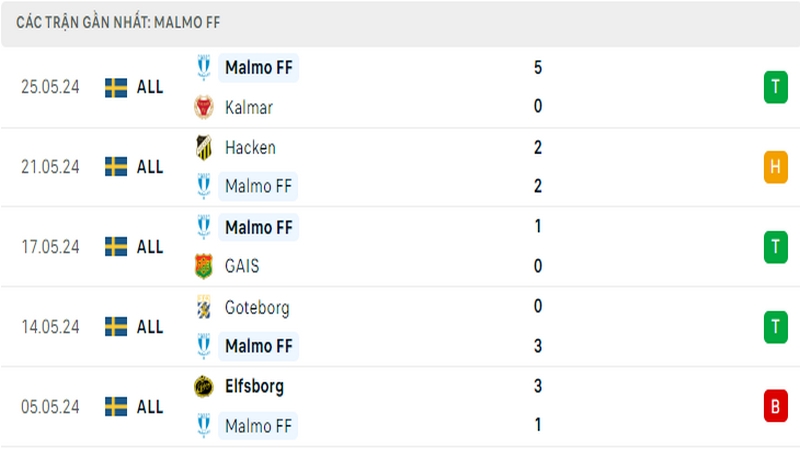Image resolution: width=800 pixels, height=450 pixels.
Task: Click Malmo FF crest in 25.05.24 match
Action: tap(204, 67)
